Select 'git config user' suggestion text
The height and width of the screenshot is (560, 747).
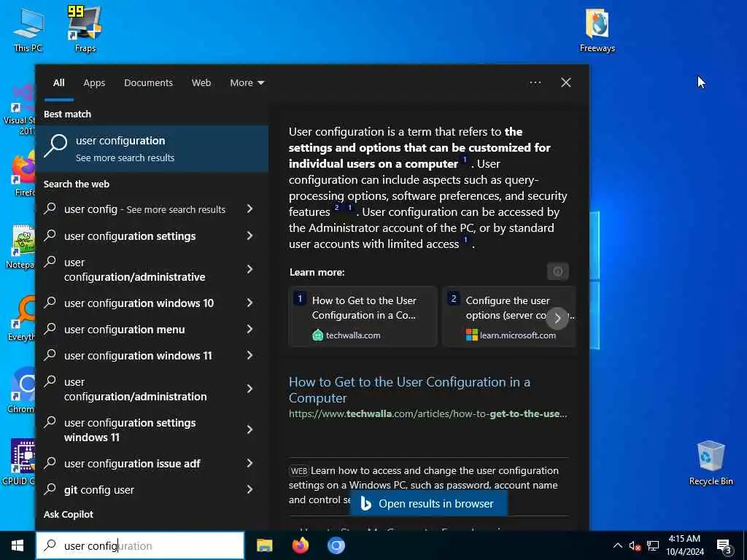(99, 490)
